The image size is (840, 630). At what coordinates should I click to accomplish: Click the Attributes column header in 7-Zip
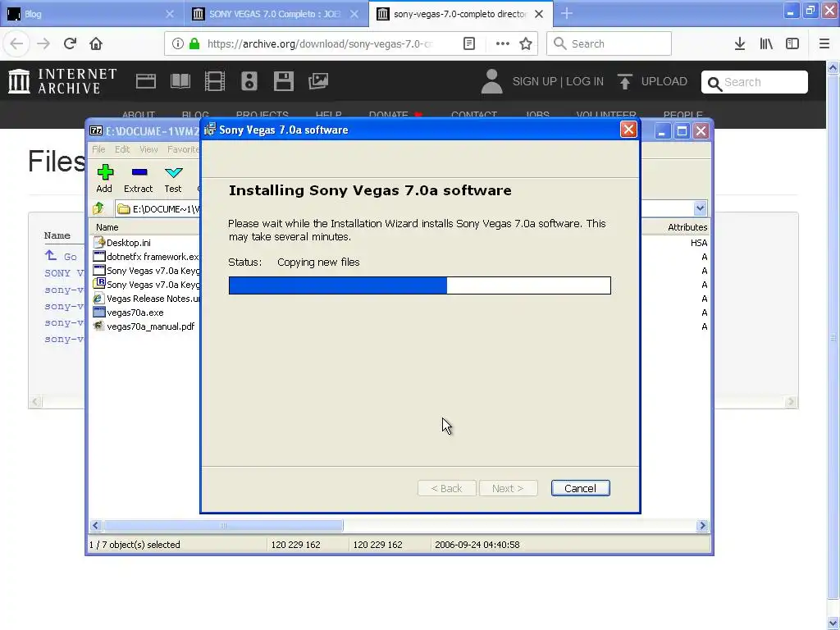tap(687, 227)
